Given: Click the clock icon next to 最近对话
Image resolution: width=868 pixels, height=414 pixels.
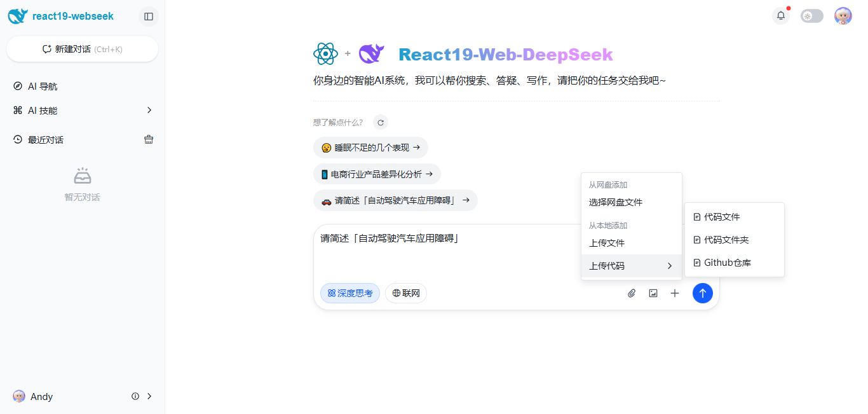Looking at the screenshot, I should coord(18,140).
